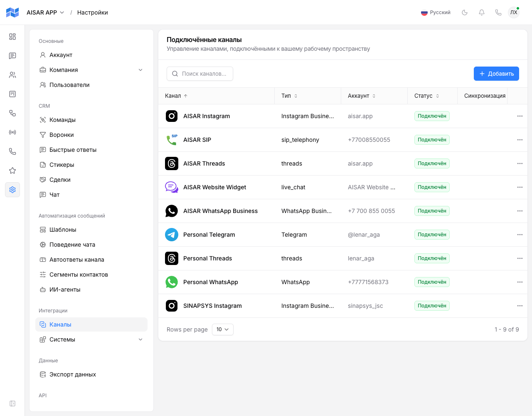Open AISAR APP workspace switcher
The height and width of the screenshot is (416, 532).
45,12
